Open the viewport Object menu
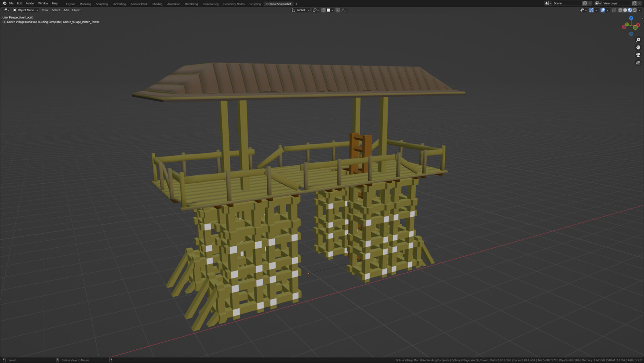Image resolution: width=644 pixels, height=363 pixels. point(76,10)
